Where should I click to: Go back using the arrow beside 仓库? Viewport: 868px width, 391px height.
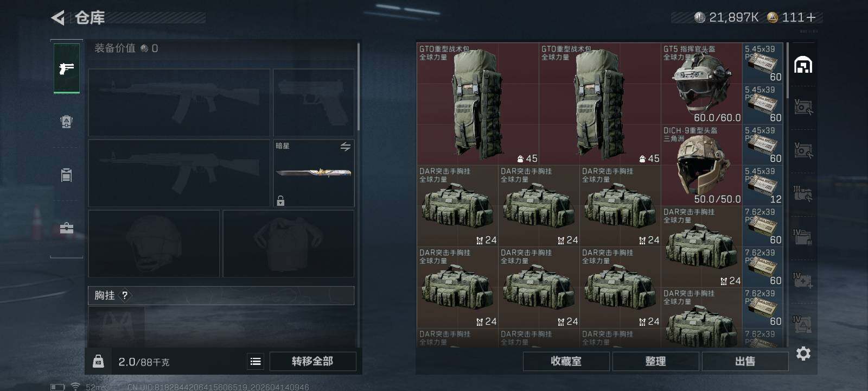58,18
